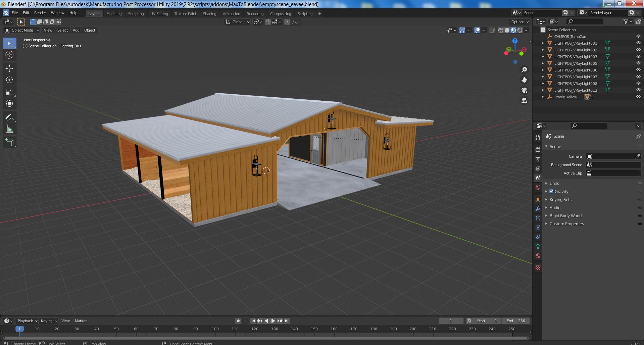Hide Stable_Yellow with its eye icon
The width and height of the screenshot is (644, 345).
(638, 97)
